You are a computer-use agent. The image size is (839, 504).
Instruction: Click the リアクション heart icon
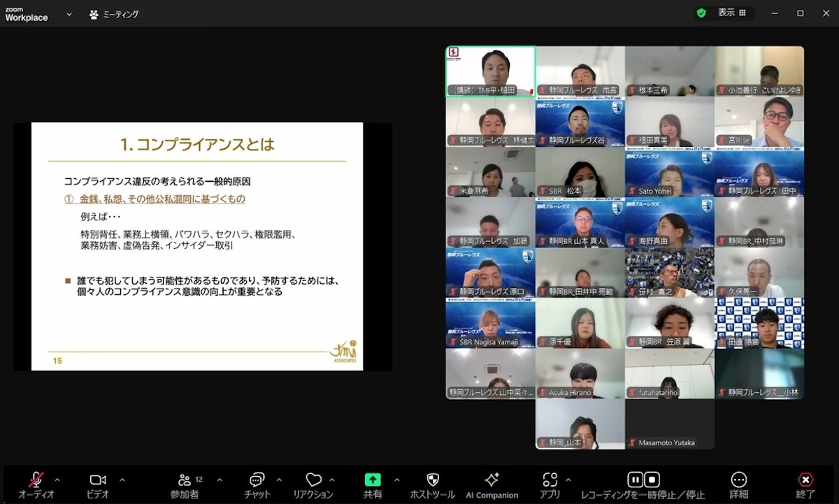[313, 480]
